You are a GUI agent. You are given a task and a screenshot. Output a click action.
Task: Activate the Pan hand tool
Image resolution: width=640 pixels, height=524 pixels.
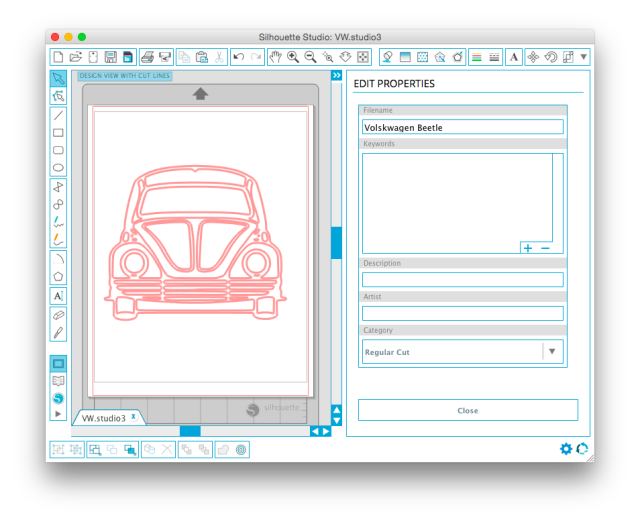(x=275, y=57)
